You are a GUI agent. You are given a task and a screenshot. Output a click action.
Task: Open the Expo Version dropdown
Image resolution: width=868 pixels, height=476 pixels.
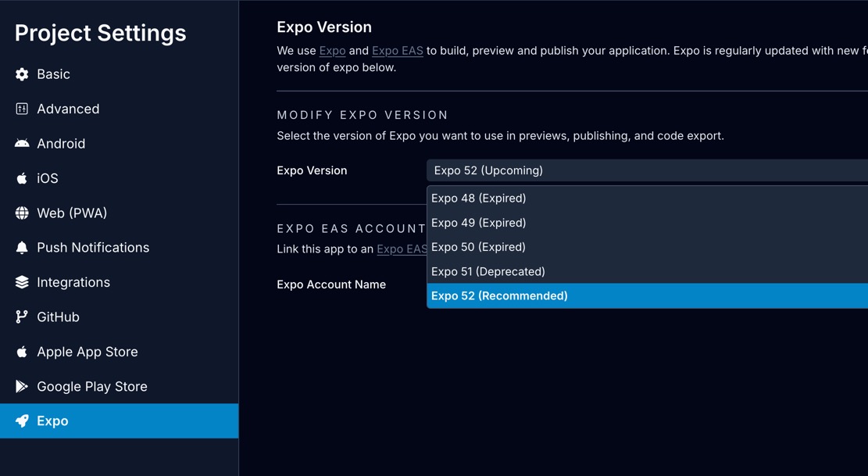[647, 170]
